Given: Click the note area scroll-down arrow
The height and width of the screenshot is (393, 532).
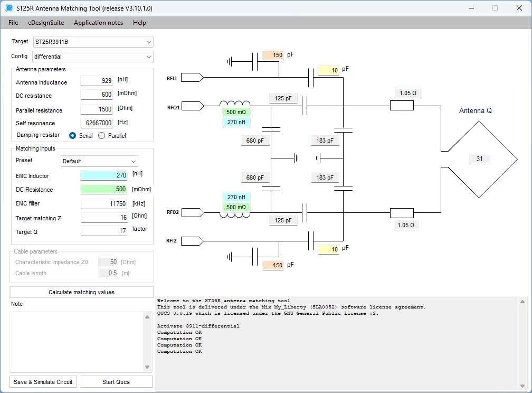Looking at the screenshot, I should [x=147, y=367].
